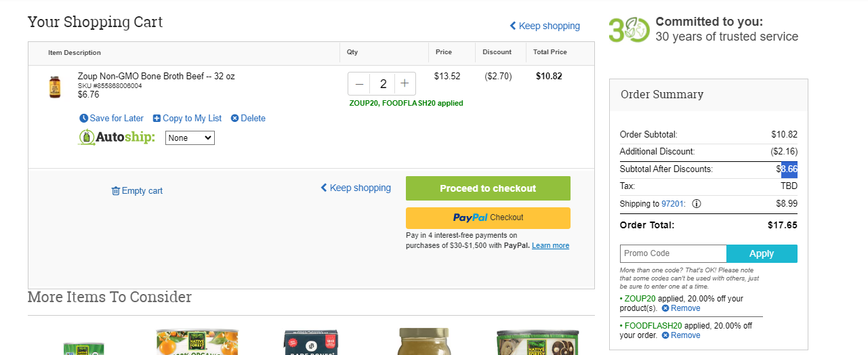
Task: Click into the Promo Code field
Action: tap(673, 253)
